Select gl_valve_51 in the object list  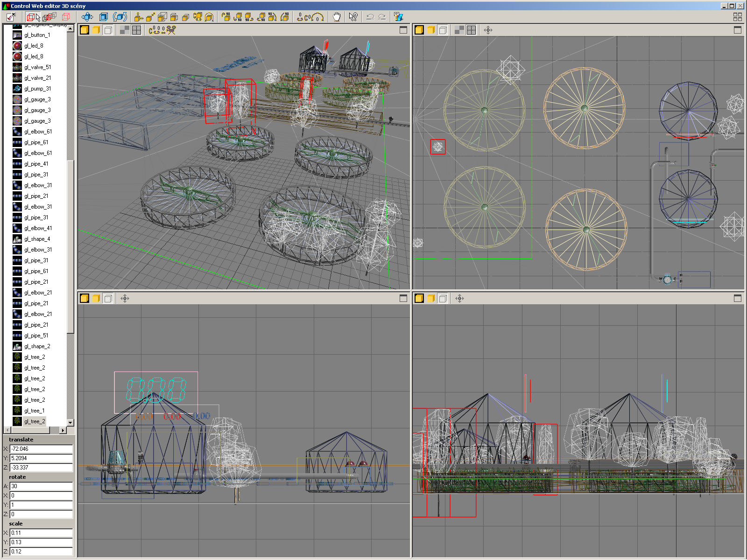click(37, 67)
